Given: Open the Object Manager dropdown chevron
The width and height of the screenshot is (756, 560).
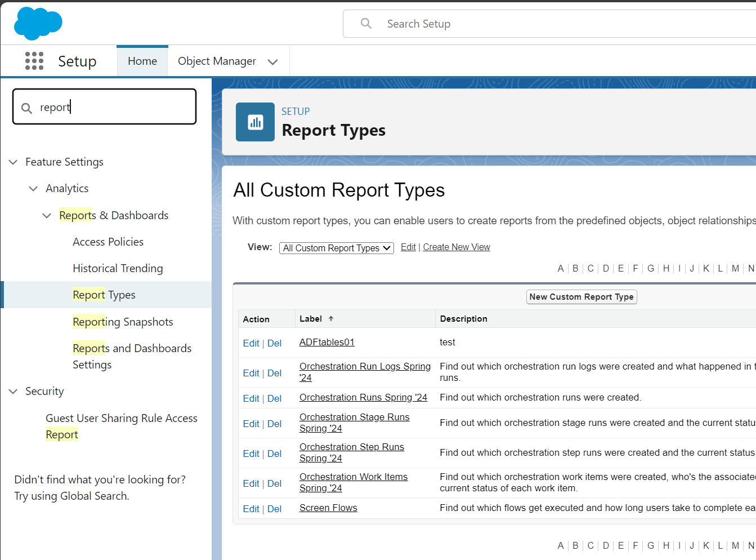Looking at the screenshot, I should pyautogui.click(x=273, y=62).
